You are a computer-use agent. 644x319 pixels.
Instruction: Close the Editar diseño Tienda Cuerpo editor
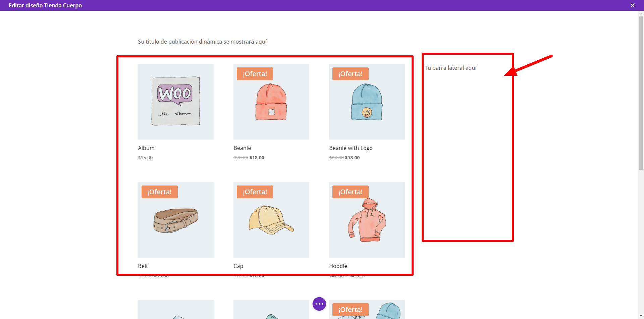632,5
